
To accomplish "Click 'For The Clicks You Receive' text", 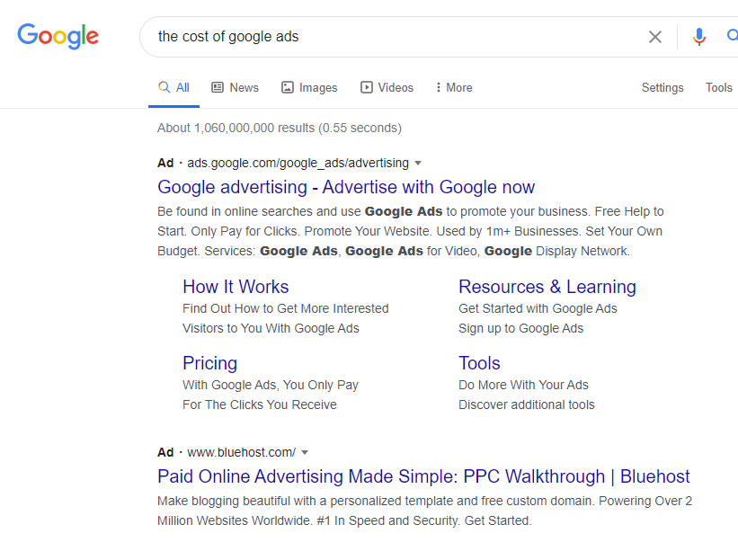I will point(260,404).
